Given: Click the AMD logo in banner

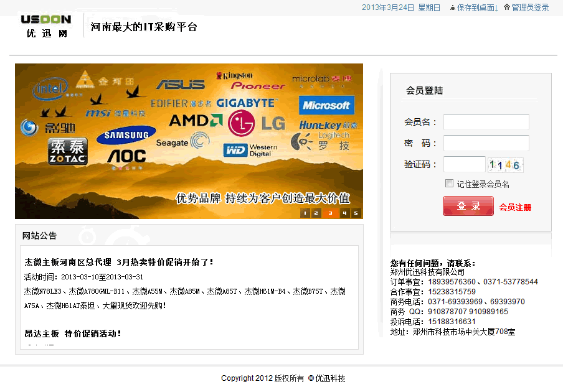Looking at the screenshot, I should 196,121.
